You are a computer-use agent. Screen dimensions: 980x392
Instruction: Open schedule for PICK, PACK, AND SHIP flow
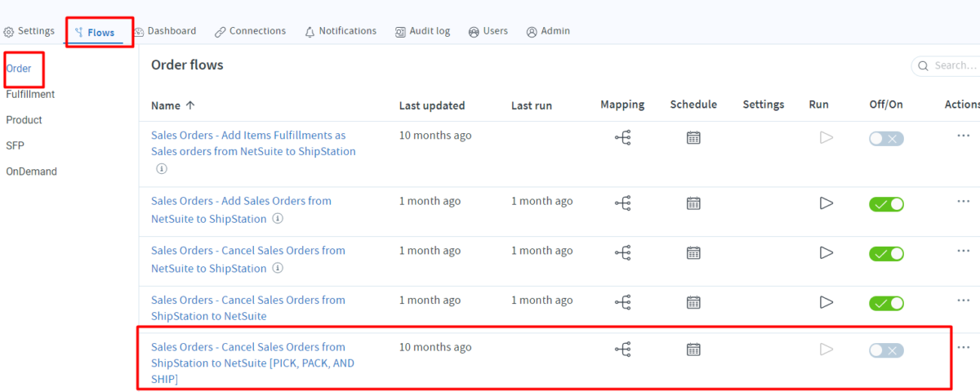[x=693, y=350]
